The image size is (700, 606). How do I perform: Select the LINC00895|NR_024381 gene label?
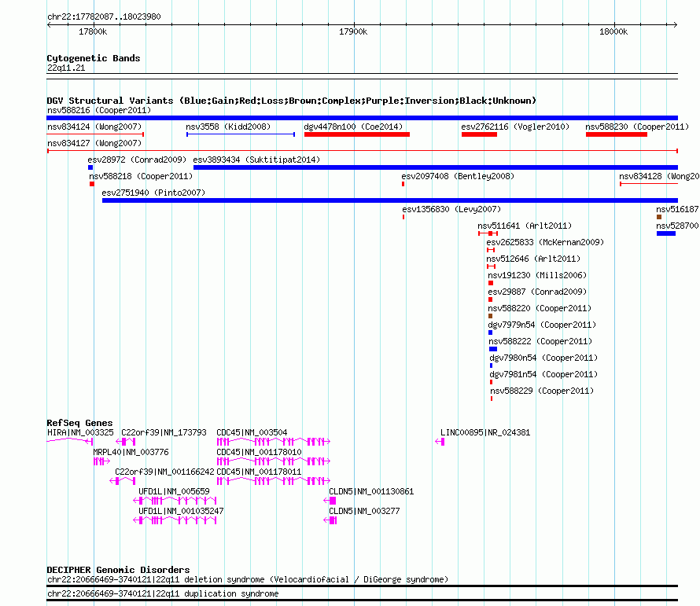[x=485, y=432]
